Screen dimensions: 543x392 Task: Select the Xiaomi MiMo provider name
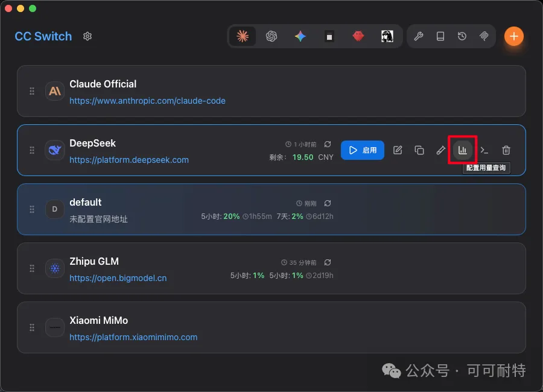click(x=99, y=320)
